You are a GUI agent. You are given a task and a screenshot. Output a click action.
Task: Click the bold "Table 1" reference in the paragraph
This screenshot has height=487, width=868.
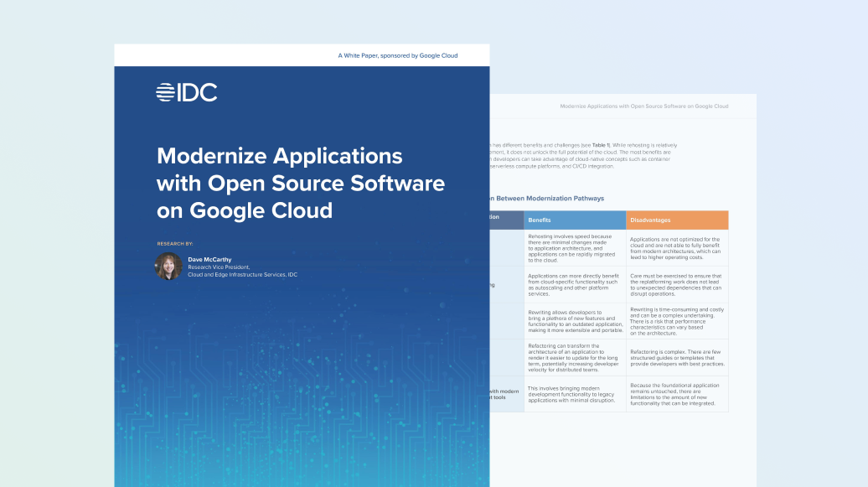[601, 145]
